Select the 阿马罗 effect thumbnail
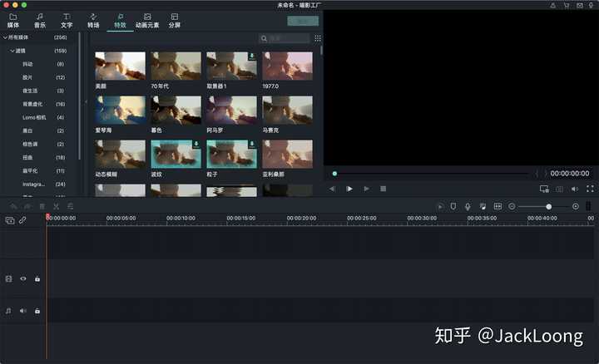 (x=231, y=111)
